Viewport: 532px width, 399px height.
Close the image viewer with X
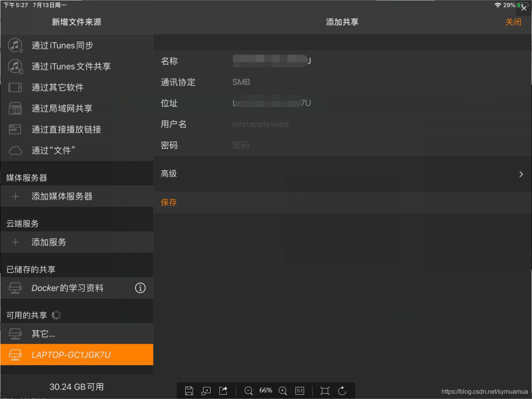(524, 8)
